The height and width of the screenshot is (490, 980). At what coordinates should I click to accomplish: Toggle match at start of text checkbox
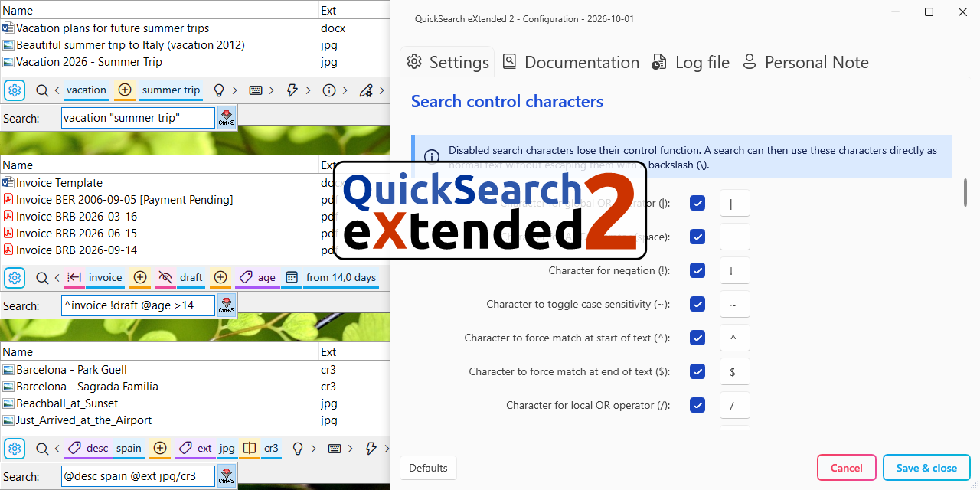[x=697, y=338]
